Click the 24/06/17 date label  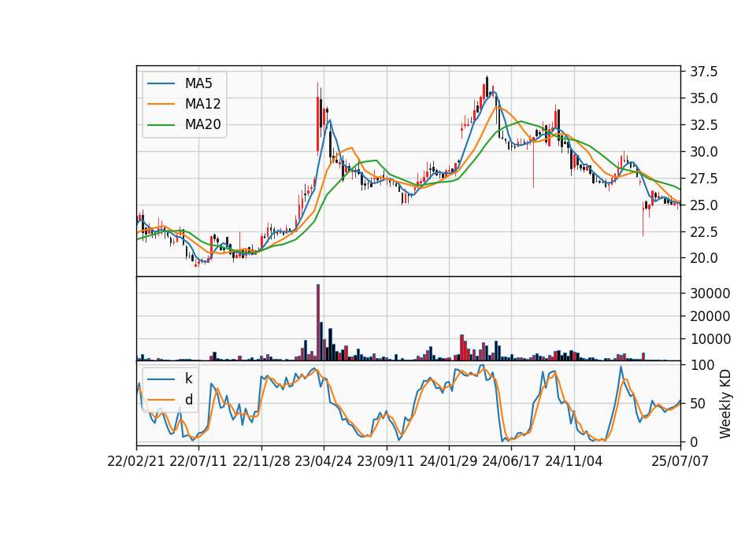510,461
